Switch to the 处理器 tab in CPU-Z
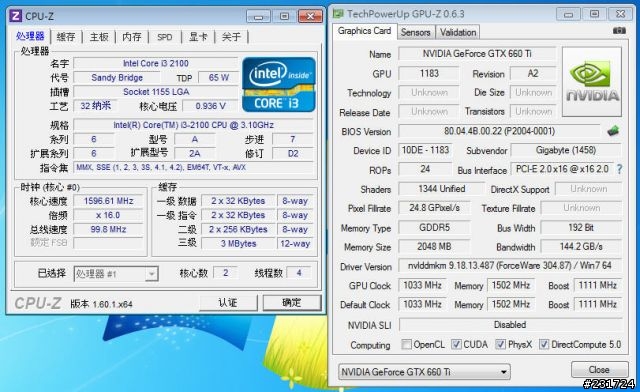 (30, 36)
